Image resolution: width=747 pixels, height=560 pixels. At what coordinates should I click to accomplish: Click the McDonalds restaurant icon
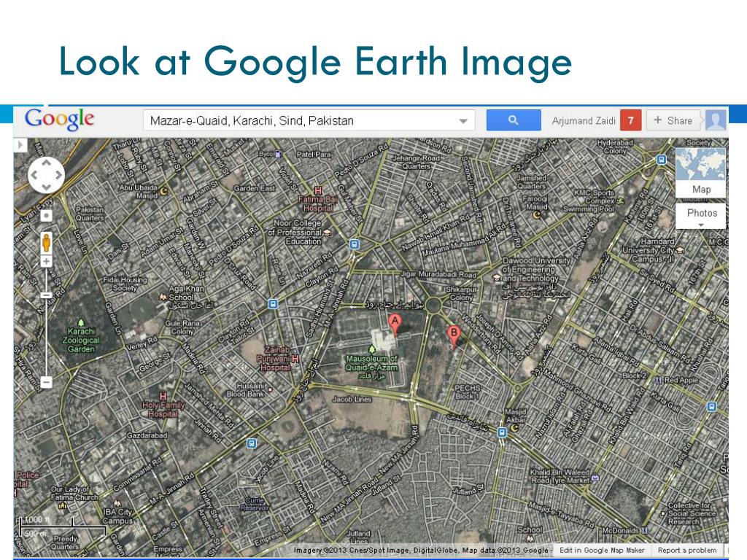point(645,530)
